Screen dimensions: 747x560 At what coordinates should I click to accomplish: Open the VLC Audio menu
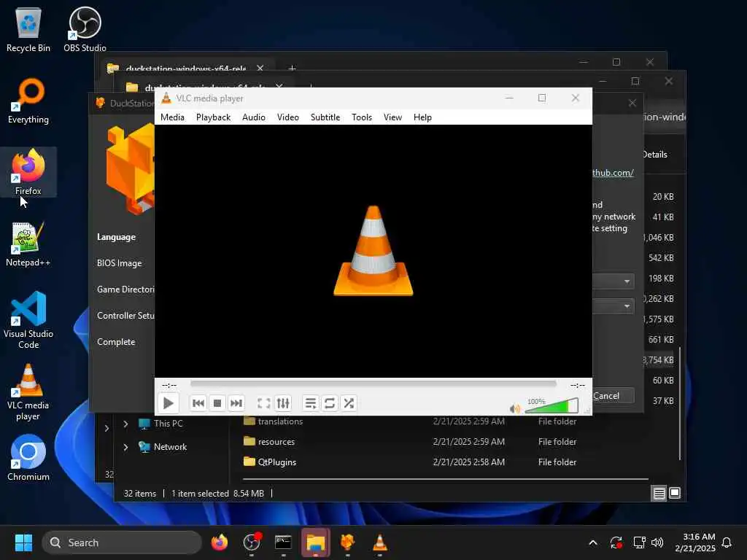click(x=253, y=117)
